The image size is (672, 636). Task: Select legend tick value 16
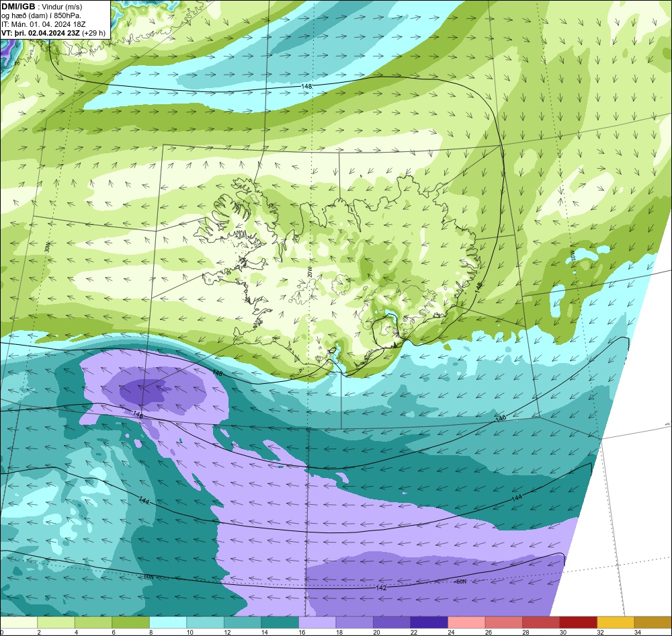[302, 632]
